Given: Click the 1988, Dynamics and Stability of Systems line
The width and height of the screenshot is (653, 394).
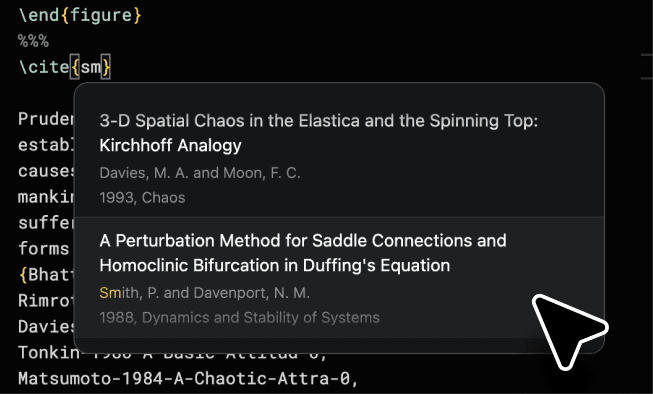Looking at the screenshot, I should click(239, 317).
